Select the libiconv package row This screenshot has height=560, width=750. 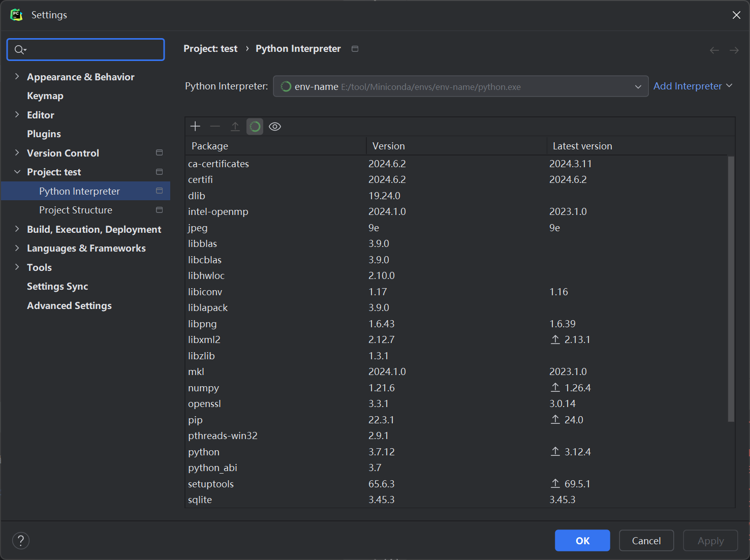[x=456, y=292]
